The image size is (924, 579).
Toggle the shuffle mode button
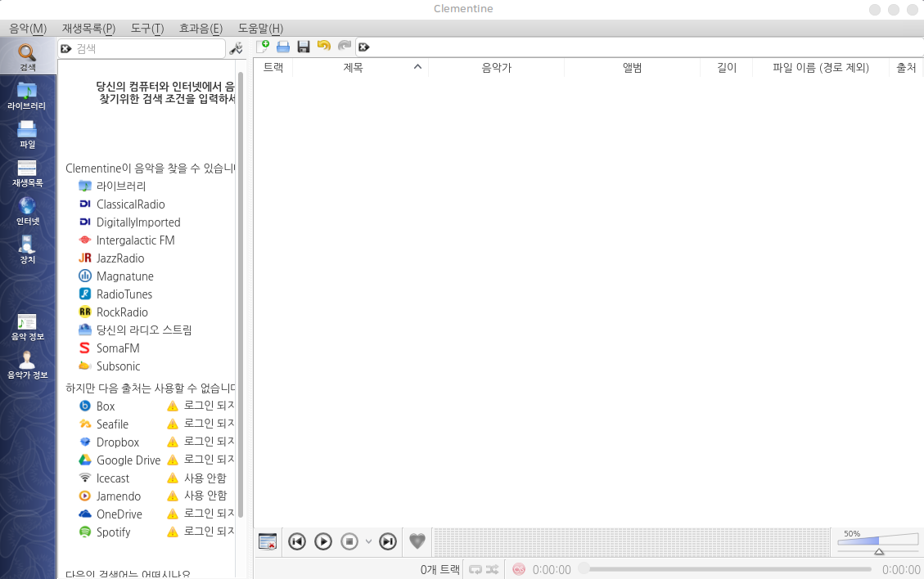[492, 569]
